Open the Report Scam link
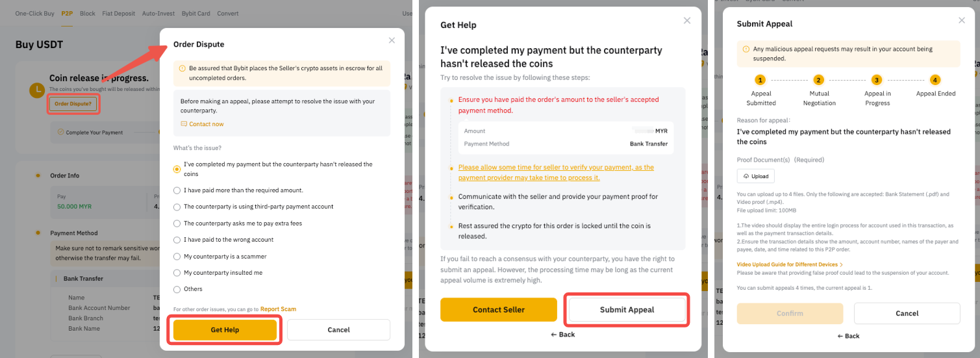 pos(278,309)
